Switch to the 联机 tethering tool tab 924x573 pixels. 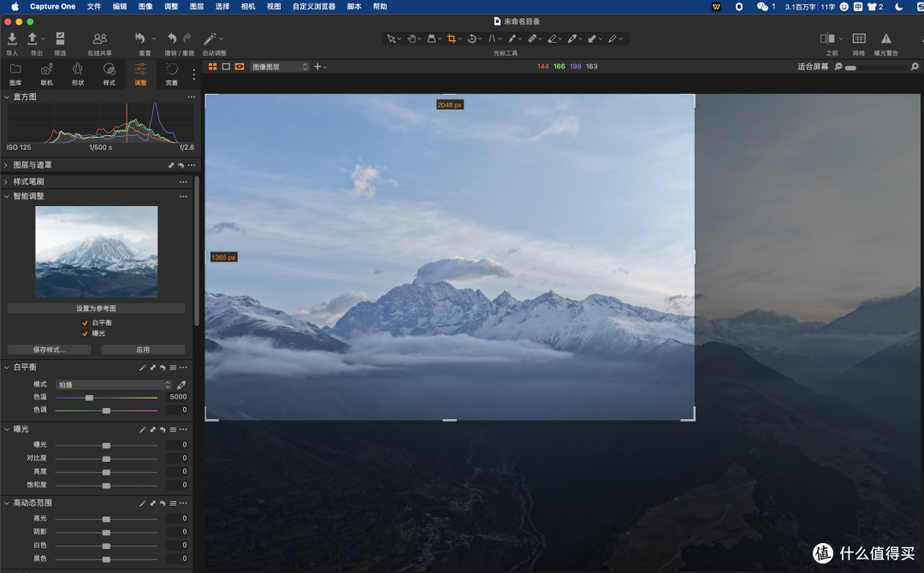coord(46,74)
